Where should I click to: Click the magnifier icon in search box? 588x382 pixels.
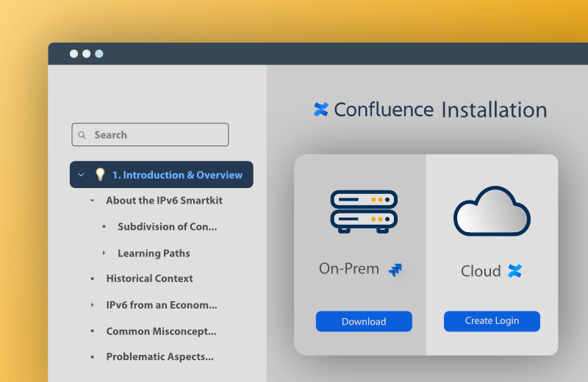tap(83, 135)
